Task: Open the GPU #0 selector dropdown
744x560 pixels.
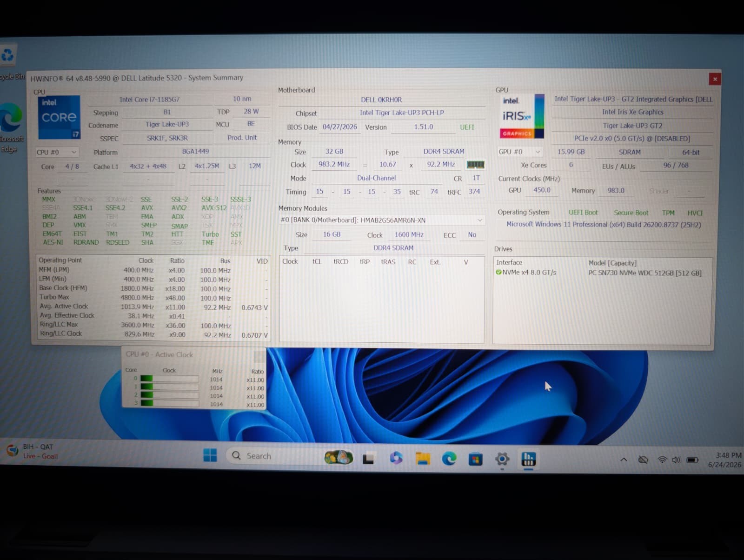Action: pos(519,152)
